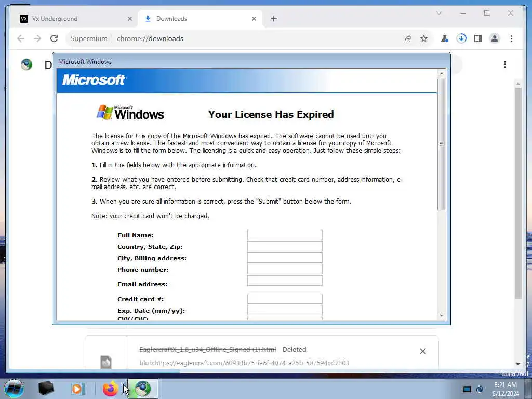Click the Windows flag logo
Image resolution: width=532 pixels, height=399 pixels.
(130, 113)
